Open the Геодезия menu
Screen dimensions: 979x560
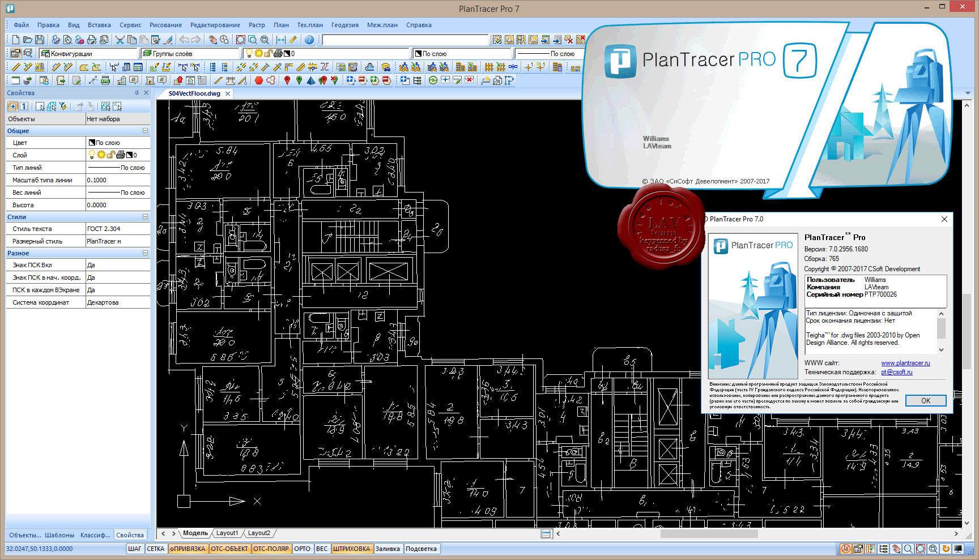[x=345, y=25]
